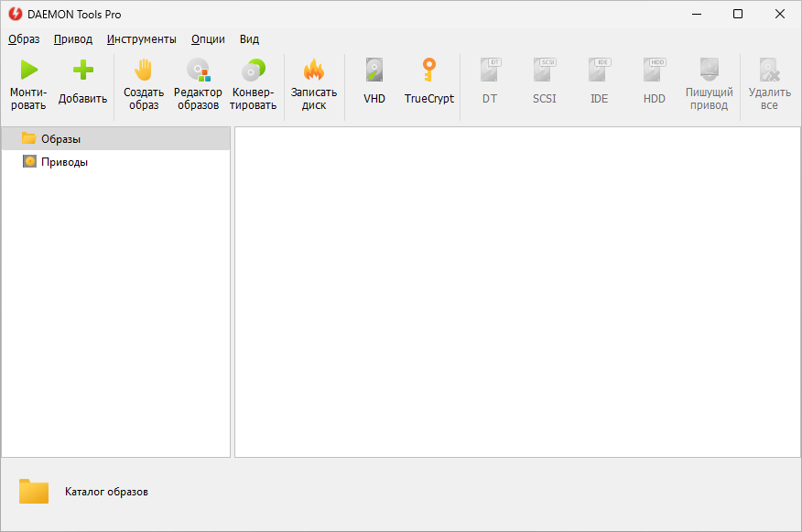Launch the Редактор образов tool
The image size is (802, 532).
tap(198, 82)
